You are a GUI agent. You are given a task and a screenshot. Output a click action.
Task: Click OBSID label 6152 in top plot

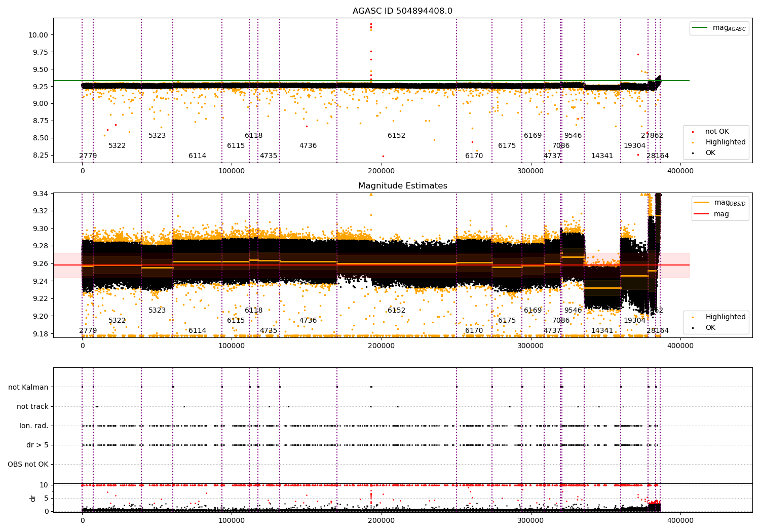pos(397,136)
